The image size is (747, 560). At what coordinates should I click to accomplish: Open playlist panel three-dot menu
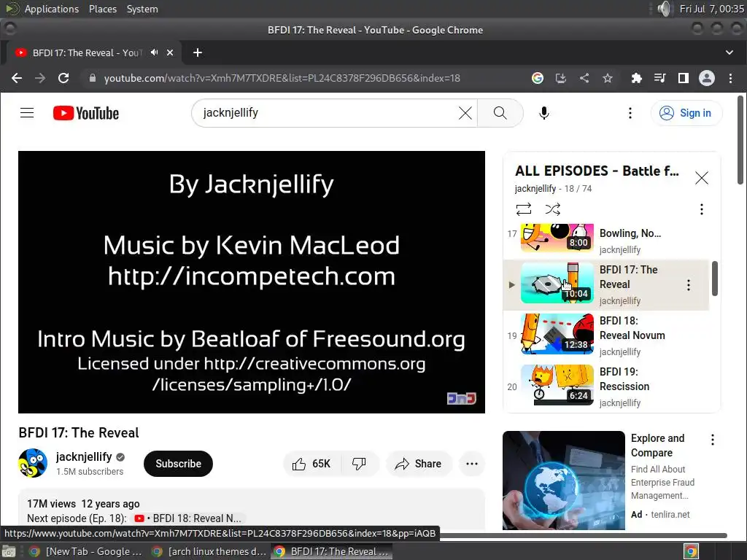(701, 209)
